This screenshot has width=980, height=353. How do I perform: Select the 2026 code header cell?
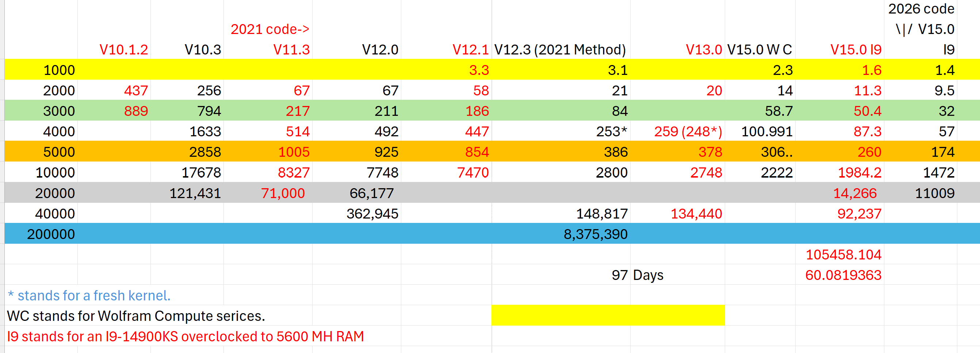(x=920, y=9)
